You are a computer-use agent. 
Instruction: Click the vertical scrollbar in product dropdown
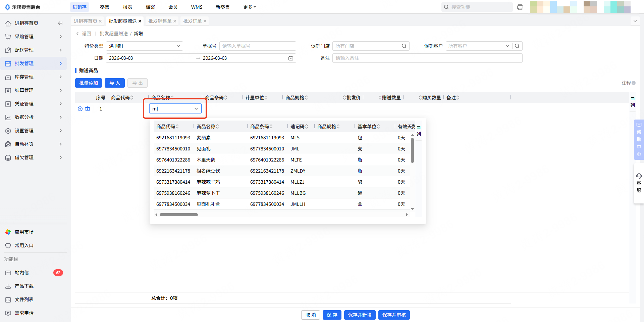point(412,150)
